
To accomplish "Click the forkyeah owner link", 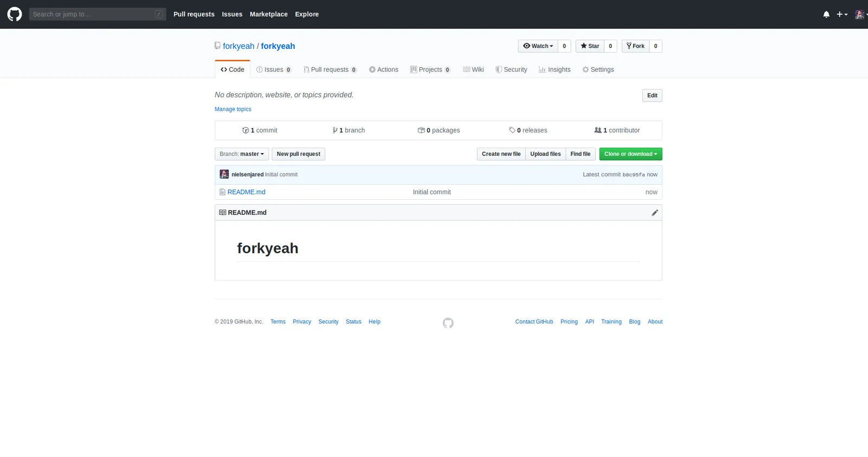I will (239, 46).
